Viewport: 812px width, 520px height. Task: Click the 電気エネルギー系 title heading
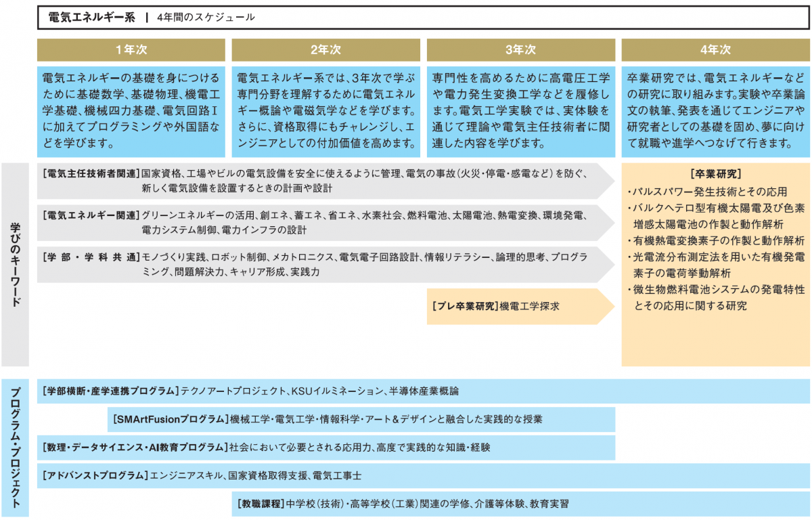click(92, 18)
